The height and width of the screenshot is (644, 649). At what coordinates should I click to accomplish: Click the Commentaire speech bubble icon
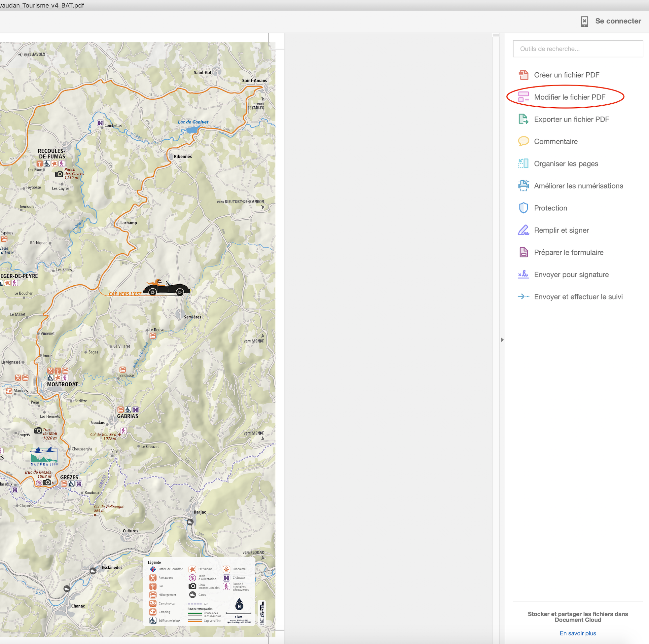point(523,141)
